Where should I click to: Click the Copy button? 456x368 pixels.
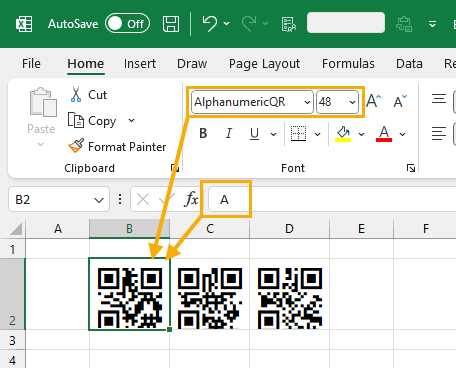click(92, 121)
